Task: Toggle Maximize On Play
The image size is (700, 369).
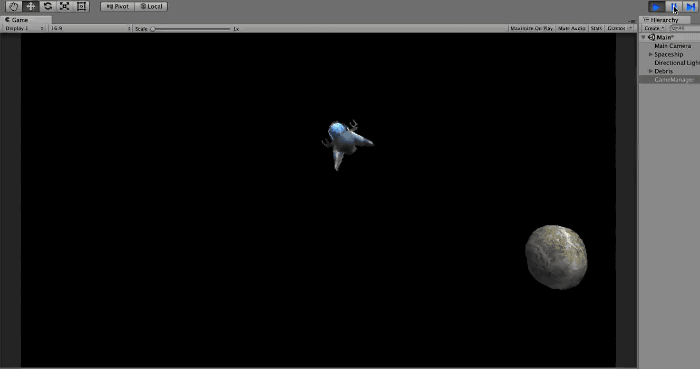Action: click(531, 28)
